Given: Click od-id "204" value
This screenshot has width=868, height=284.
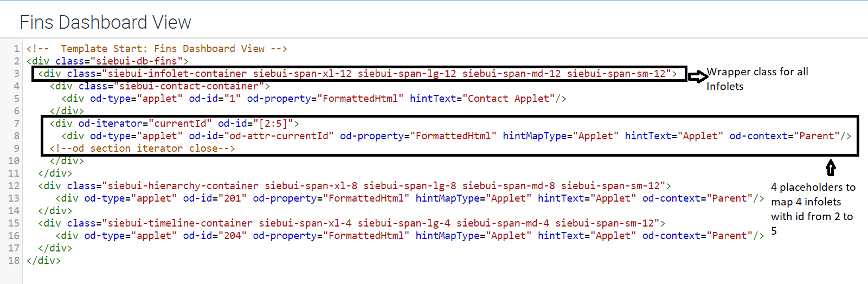Looking at the screenshot, I should [233, 236].
